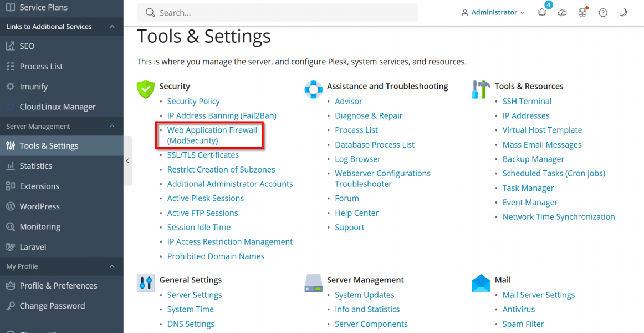Click the Monitoring magnifier icon
This screenshot has height=333, width=644.
pos(11,226)
